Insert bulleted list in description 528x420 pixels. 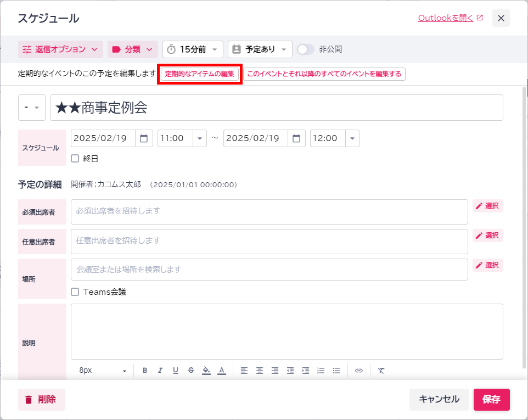pos(336,371)
